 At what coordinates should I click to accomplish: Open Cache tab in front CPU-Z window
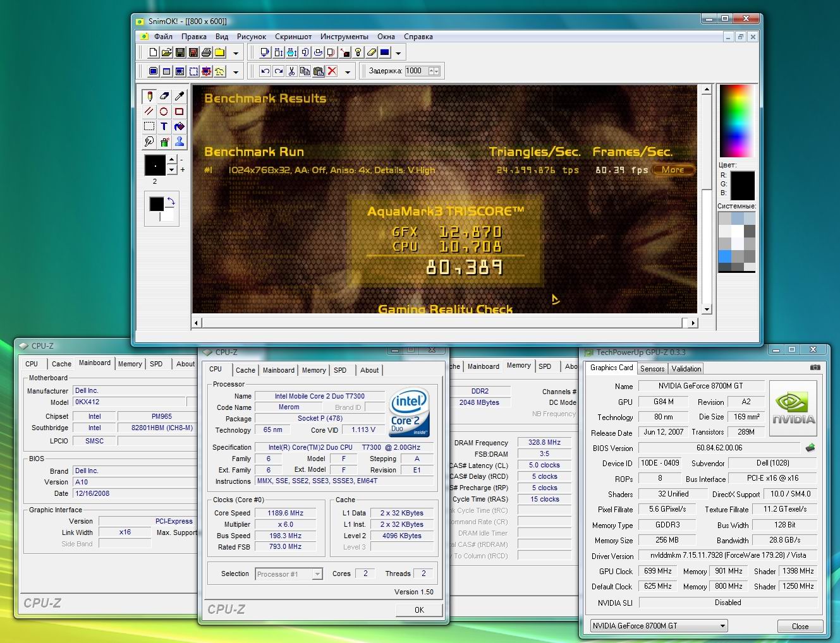click(x=245, y=371)
